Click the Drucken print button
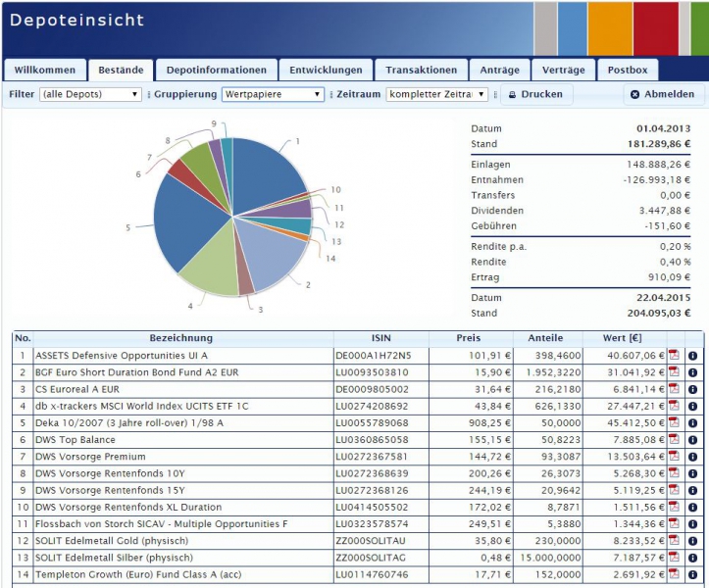709x588 pixels. point(534,95)
